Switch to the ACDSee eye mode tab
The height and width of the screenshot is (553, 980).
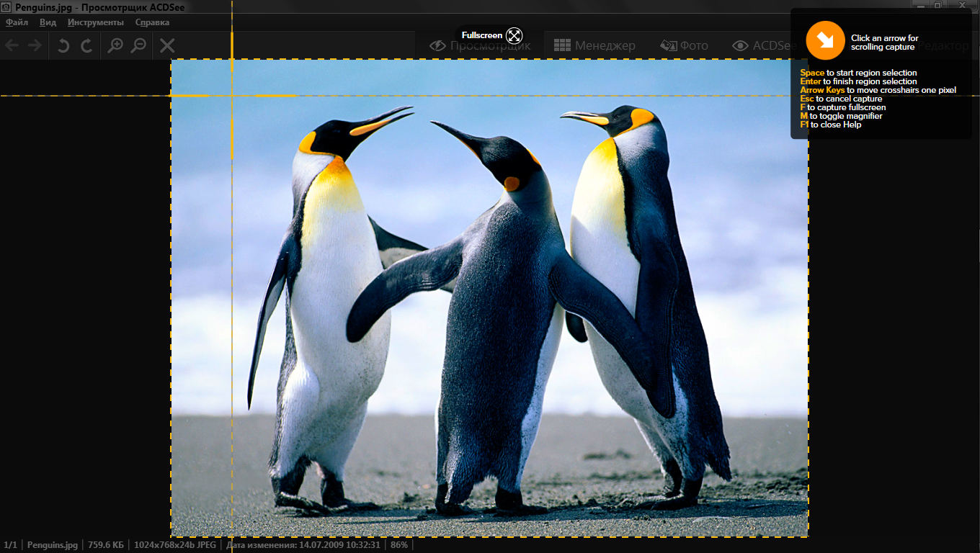point(764,45)
